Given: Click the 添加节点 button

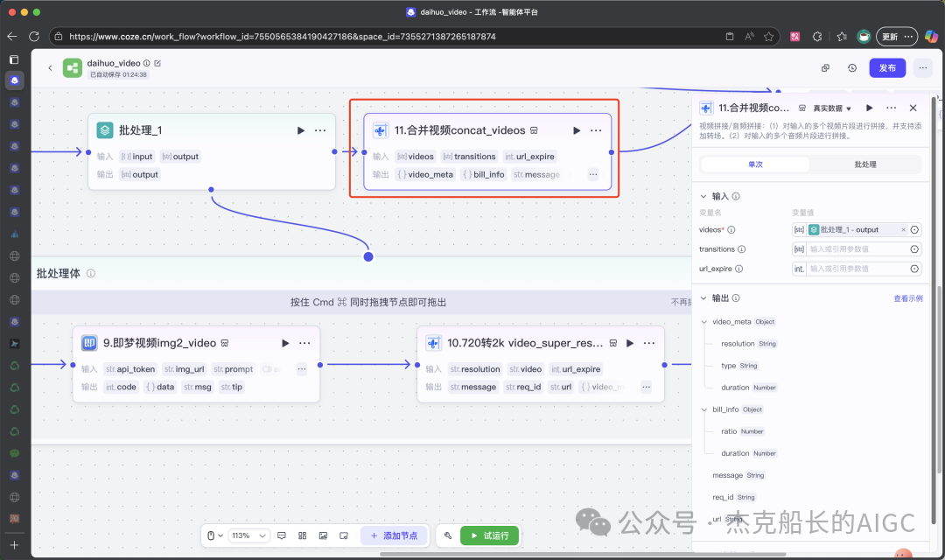Looking at the screenshot, I should [x=394, y=535].
